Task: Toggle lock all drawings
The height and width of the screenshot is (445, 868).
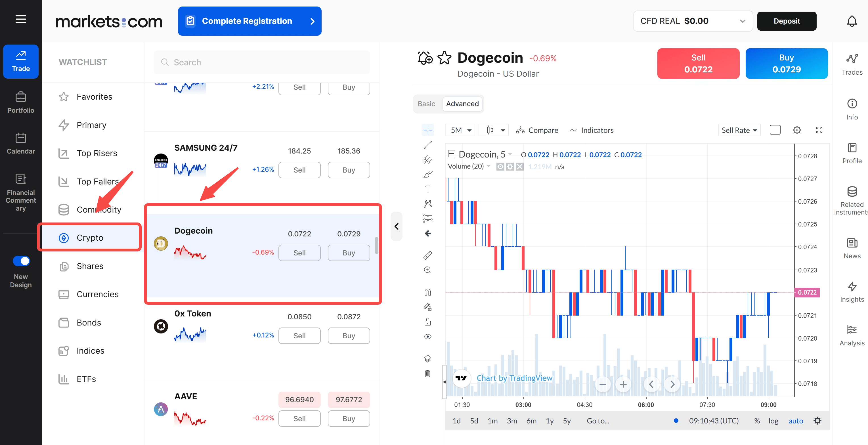Action: coord(427,322)
